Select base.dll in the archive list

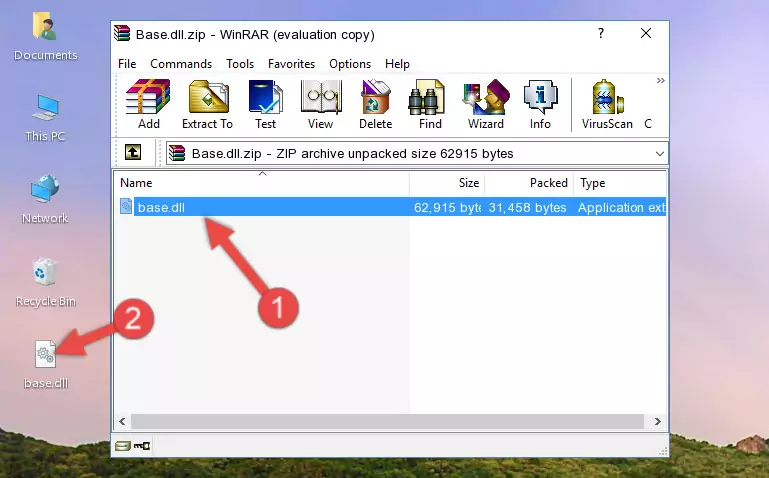(161, 207)
